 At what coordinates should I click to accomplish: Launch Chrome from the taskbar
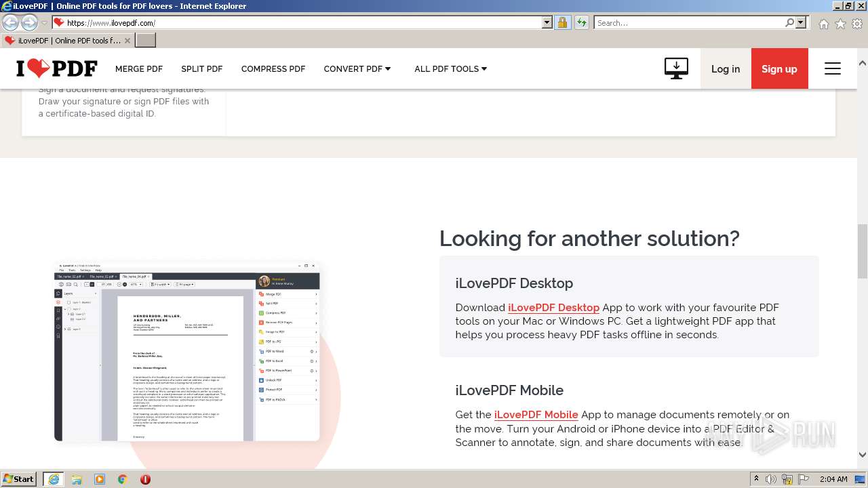click(123, 479)
